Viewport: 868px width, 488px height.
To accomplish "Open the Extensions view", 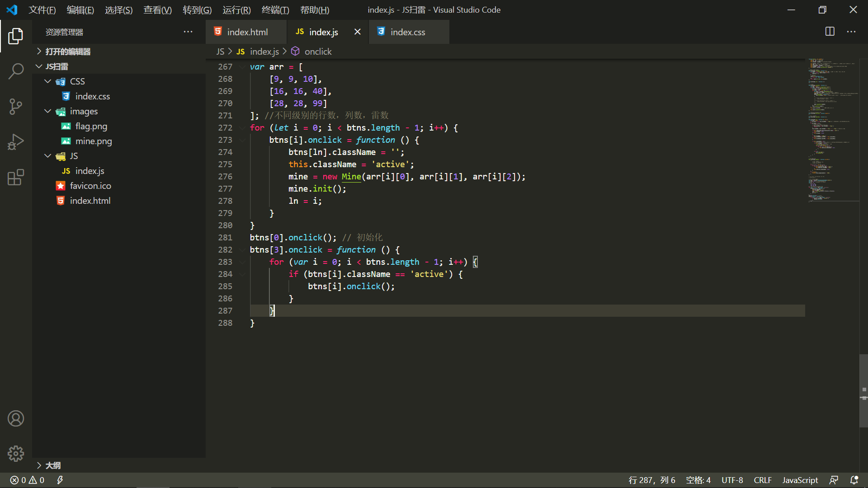I will coord(16,177).
